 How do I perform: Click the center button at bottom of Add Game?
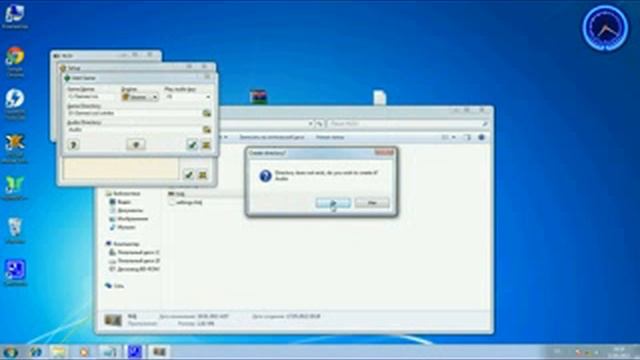click(x=136, y=144)
